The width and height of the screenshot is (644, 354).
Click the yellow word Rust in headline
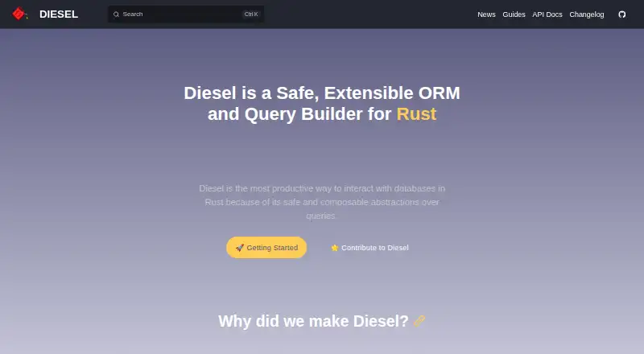416,113
